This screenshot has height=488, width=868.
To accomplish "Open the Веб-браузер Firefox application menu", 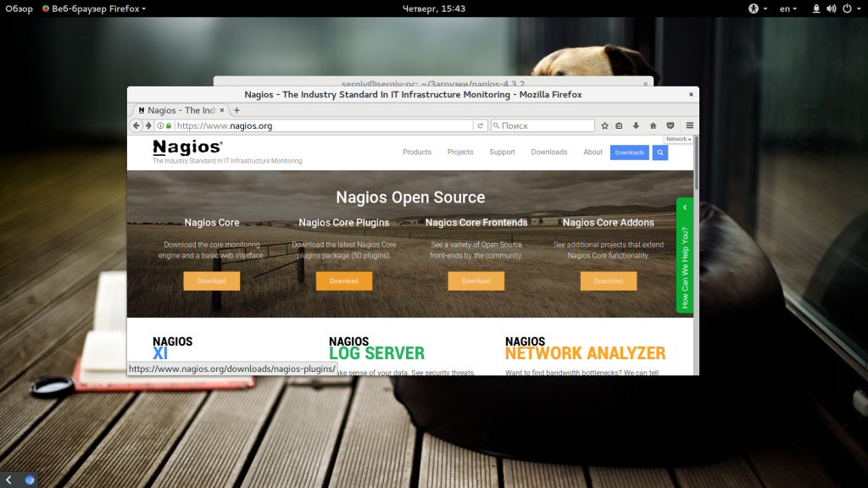I will pyautogui.click(x=94, y=8).
